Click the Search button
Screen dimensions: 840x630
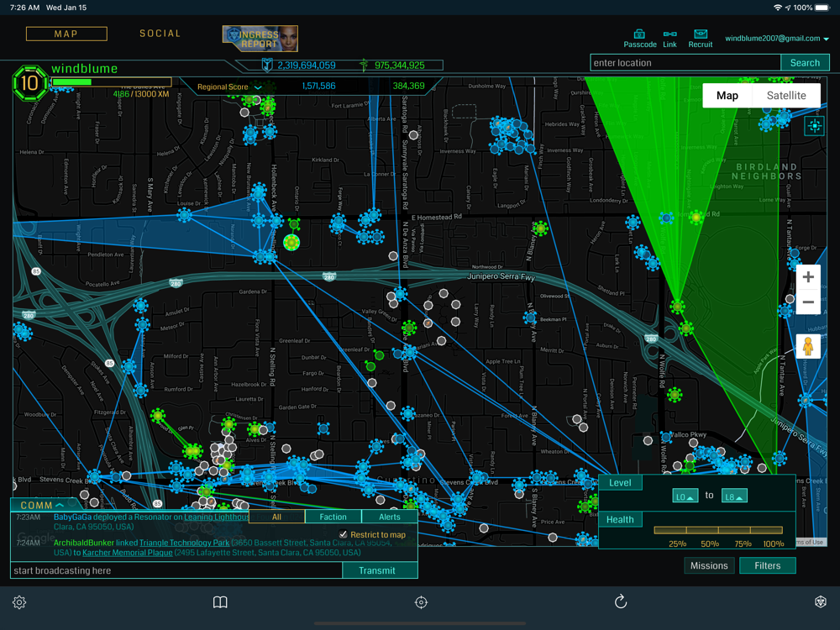pos(805,63)
